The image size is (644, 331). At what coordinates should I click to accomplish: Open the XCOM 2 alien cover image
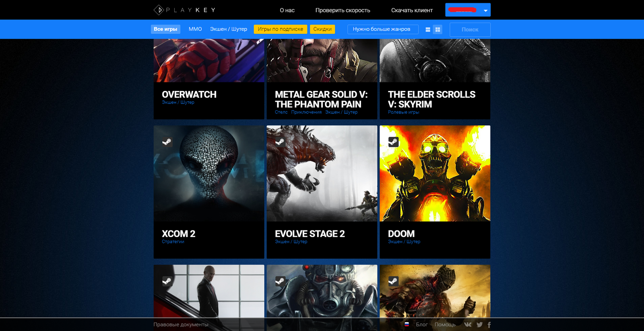coord(209,173)
